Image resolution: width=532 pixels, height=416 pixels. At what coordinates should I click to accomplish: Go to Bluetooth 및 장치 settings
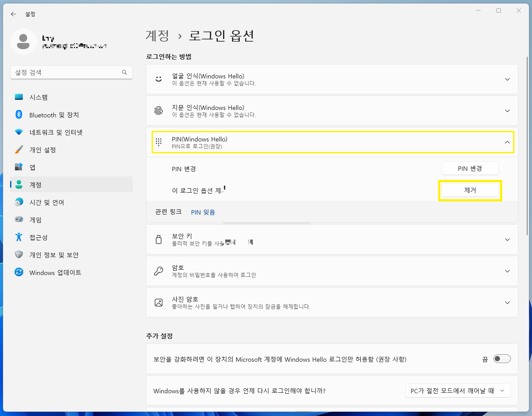coord(71,115)
